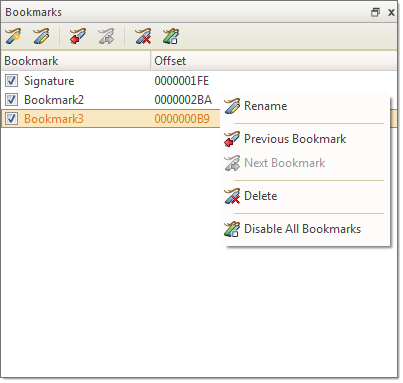403x383 pixels.
Task: Undock the Bookmarks panel with float icon
Action: pyautogui.click(x=375, y=12)
